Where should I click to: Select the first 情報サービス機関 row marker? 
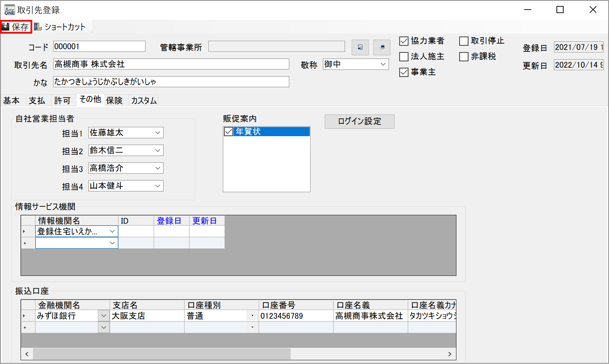(25, 232)
